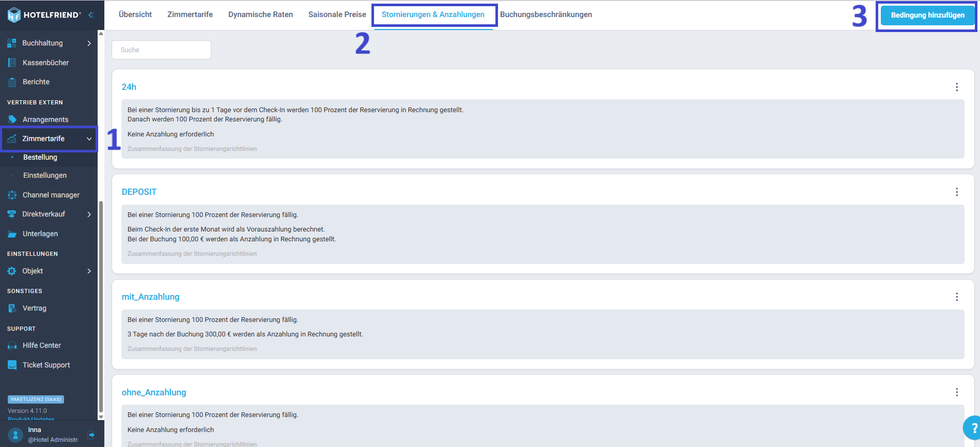Select Bestellung in the sidebar submenu
The image size is (980, 447).
(40, 157)
